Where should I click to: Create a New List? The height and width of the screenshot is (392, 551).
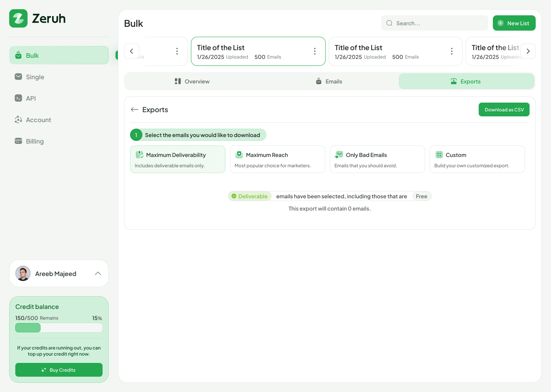pos(514,23)
